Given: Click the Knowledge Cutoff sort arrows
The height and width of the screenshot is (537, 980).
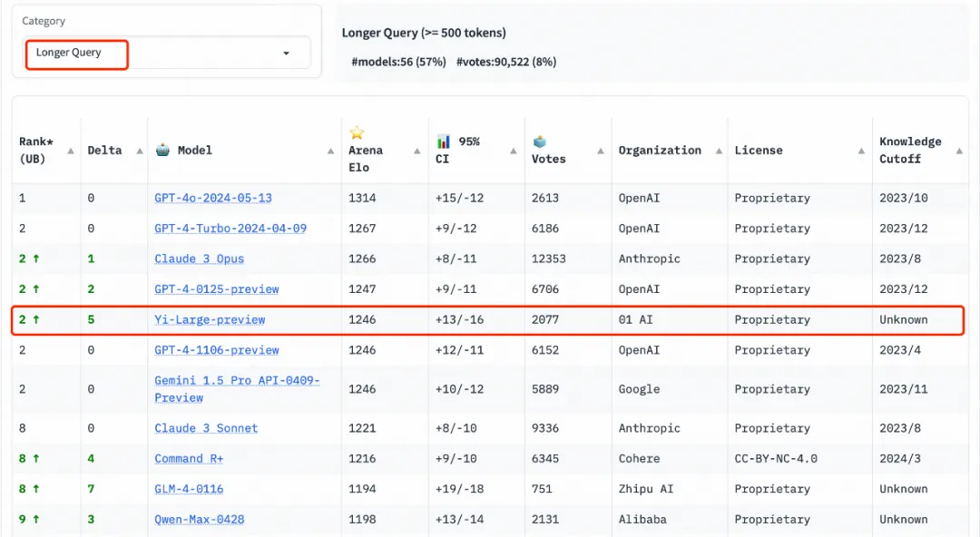Looking at the screenshot, I should tap(959, 151).
